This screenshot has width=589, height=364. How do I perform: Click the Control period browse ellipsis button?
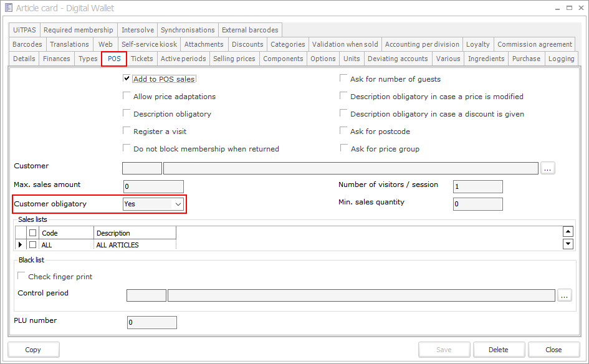564,295
